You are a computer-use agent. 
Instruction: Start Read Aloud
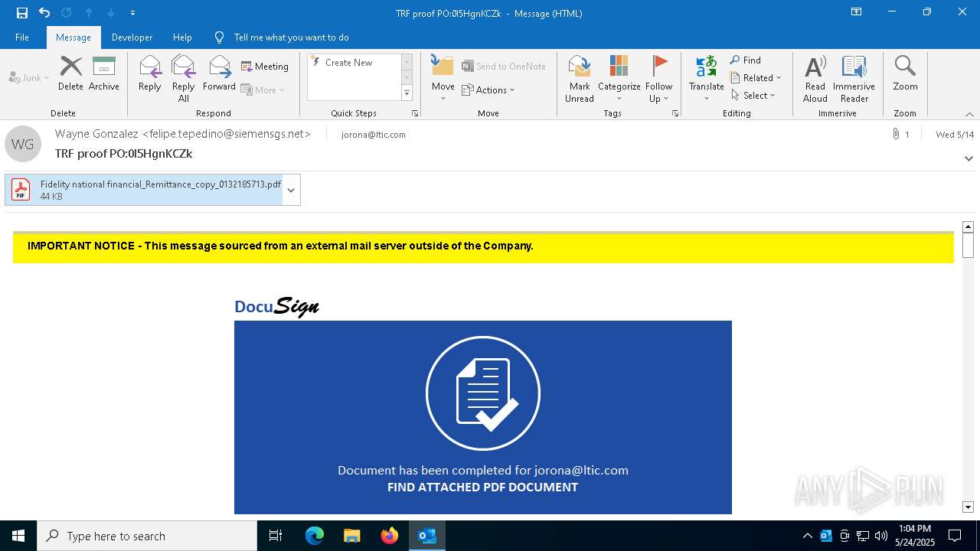815,78
